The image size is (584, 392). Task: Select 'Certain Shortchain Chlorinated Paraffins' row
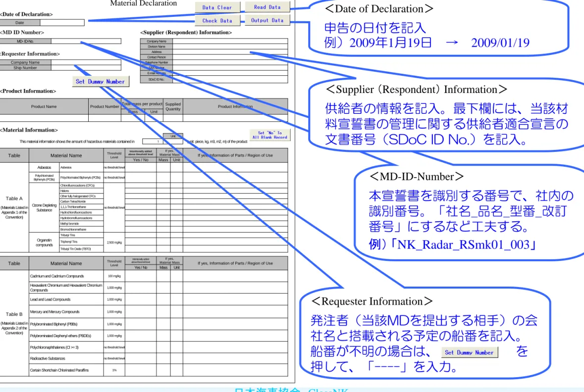pos(66,370)
